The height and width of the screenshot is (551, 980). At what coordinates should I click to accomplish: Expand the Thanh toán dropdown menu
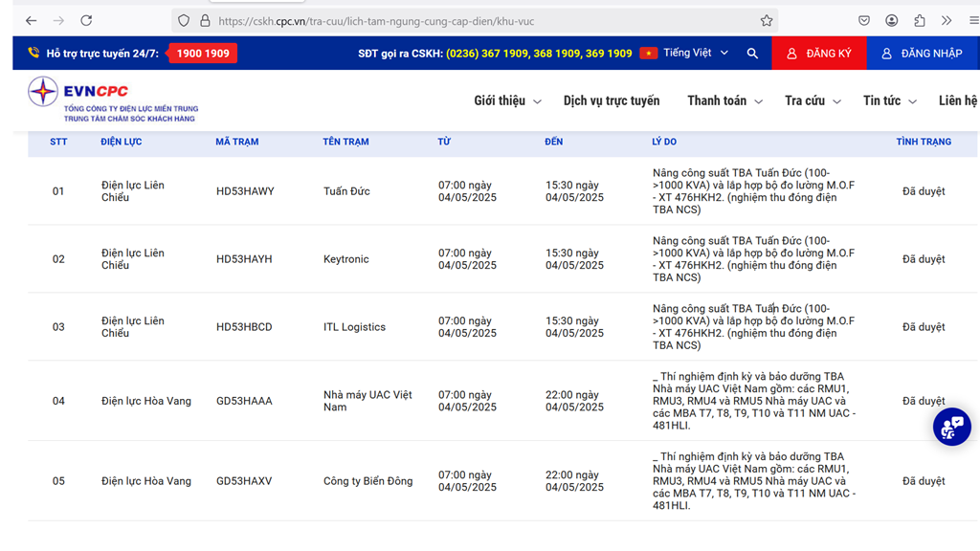pyautogui.click(x=724, y=100)
